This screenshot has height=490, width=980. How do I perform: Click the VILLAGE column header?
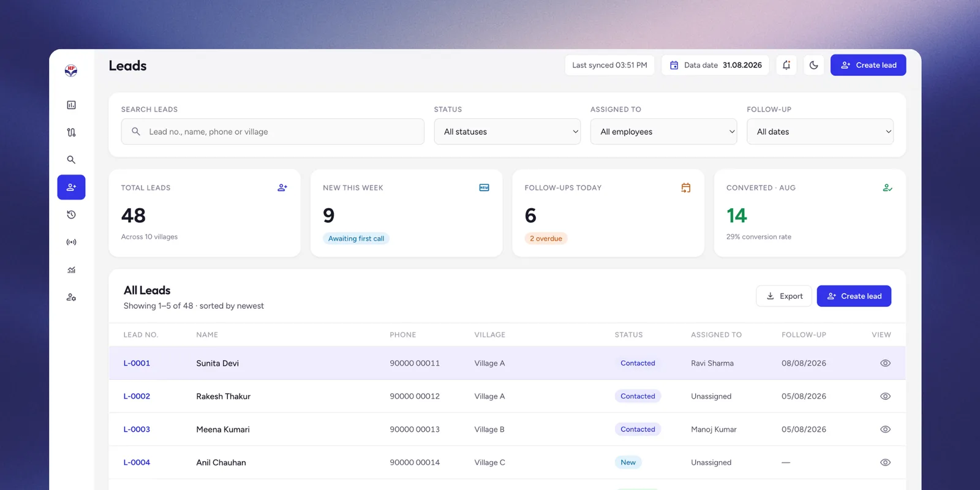490,335
